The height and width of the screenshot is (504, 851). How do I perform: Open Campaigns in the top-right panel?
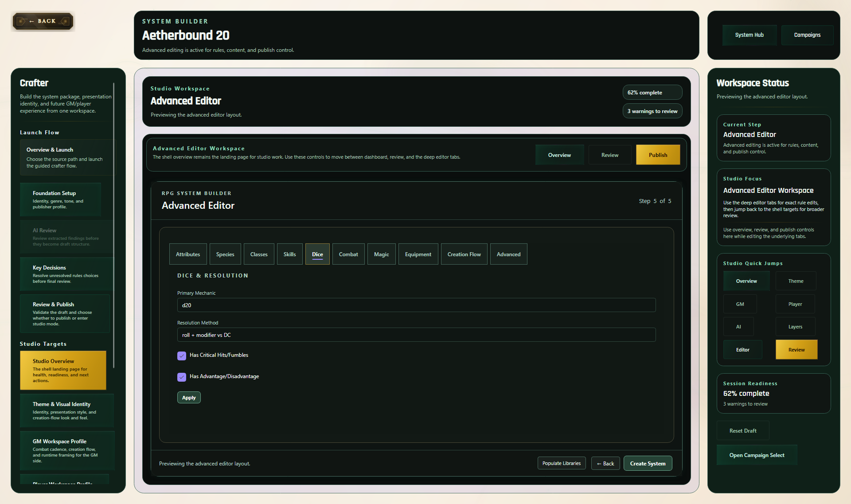(x=807, y=35)
